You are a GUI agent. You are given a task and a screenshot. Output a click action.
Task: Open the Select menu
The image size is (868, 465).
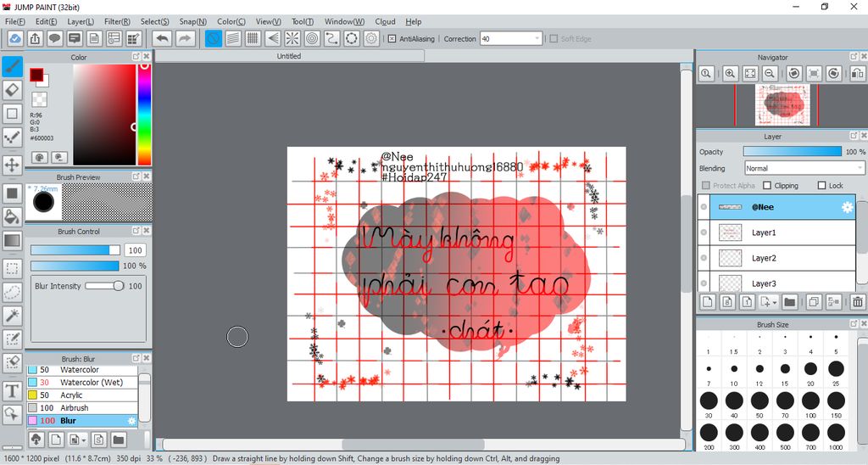[x=154, y=21]
